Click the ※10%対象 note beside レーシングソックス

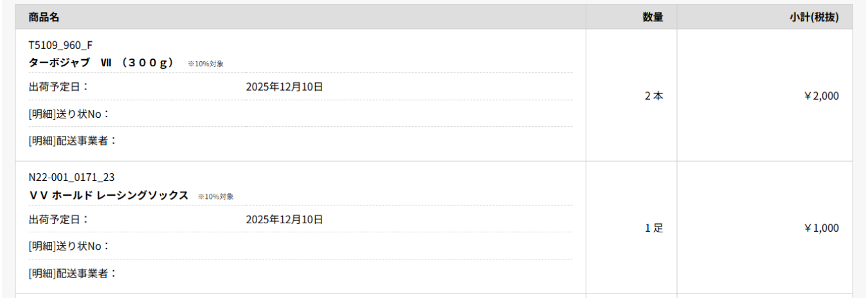pyautogui.click(x=215, y=196)
